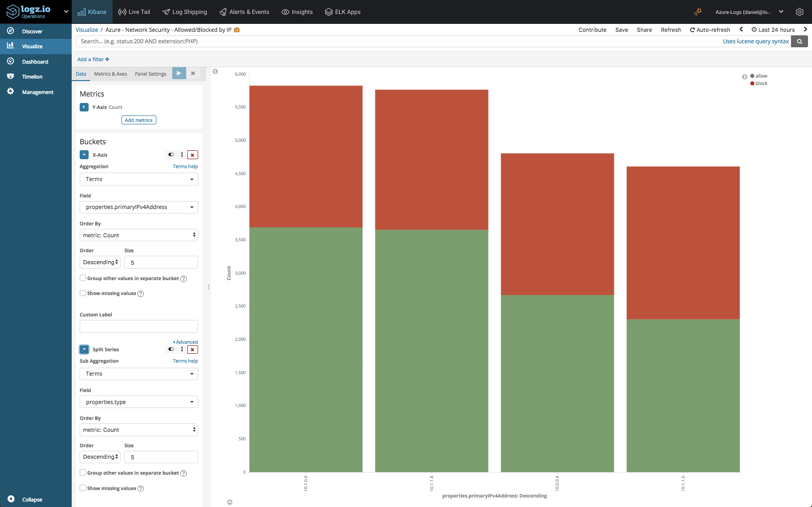Open Alerts & Events menu
The image size is (812, 507).
244,12
